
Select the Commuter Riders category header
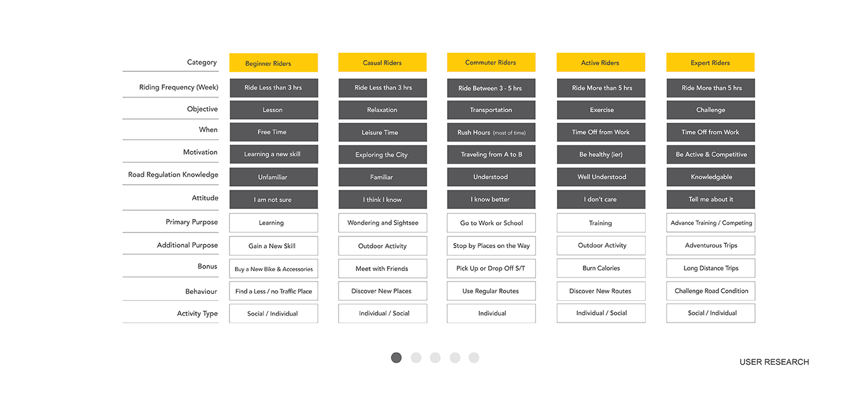(491, 62)
